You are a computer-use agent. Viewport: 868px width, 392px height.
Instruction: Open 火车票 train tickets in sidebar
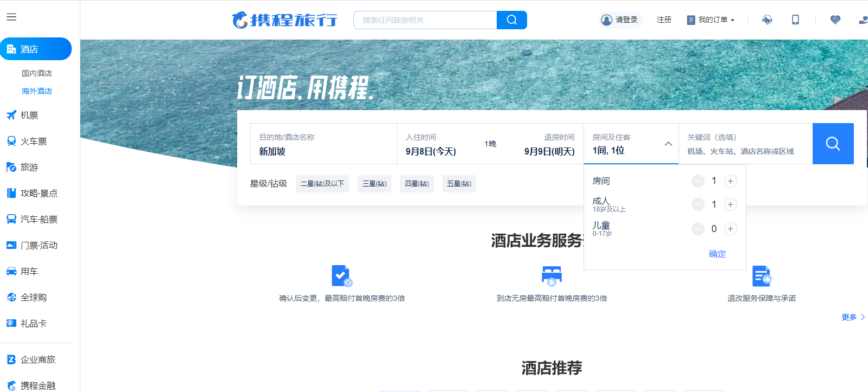[x=33, y=142]
